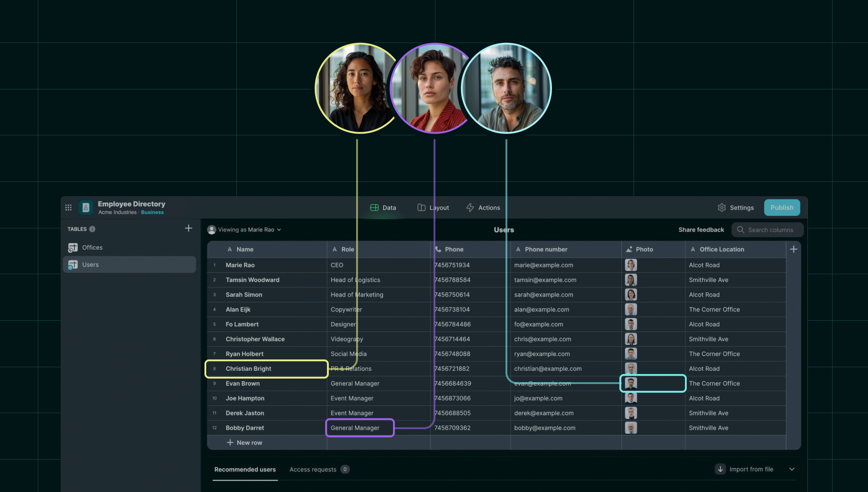Select phone cell 7456873066
Image resolution: width=868 pixels, height=492 pixels.
tap(470, 398)
